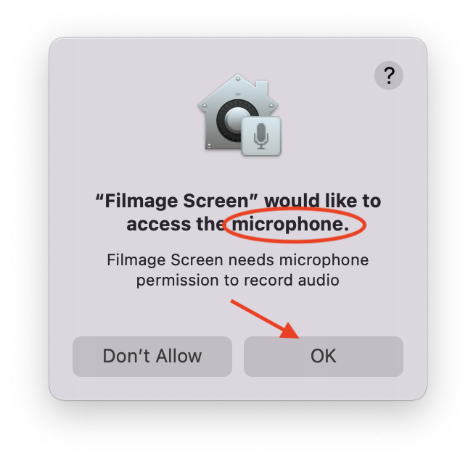Click the microphone badge icon

pos(261,136)
